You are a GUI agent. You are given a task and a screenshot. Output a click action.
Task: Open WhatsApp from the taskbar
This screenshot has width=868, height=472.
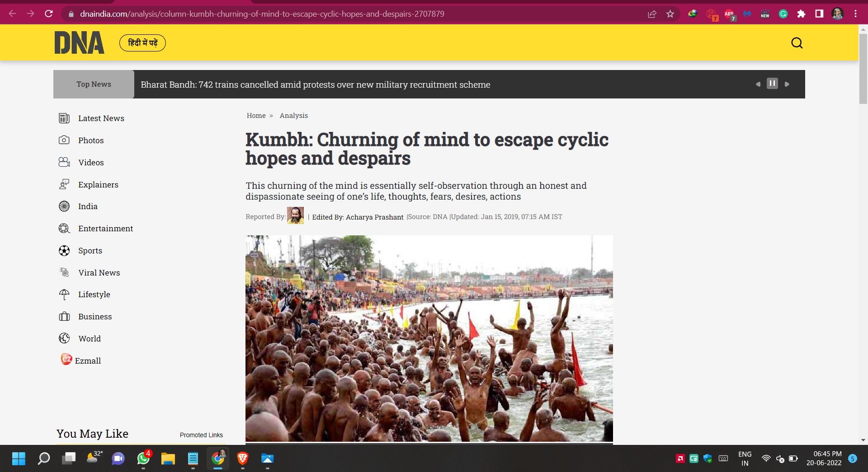[143, 459]
